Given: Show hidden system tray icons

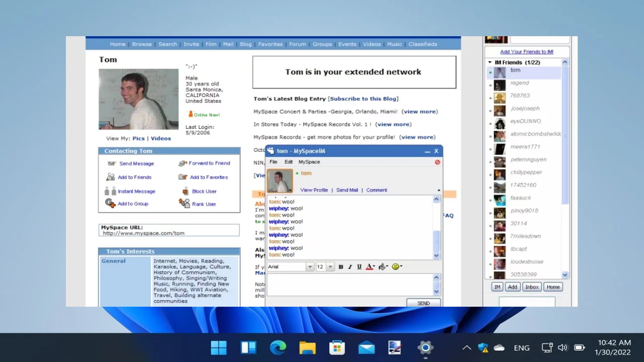Looking at the screenshot, I should coord(467,348).
